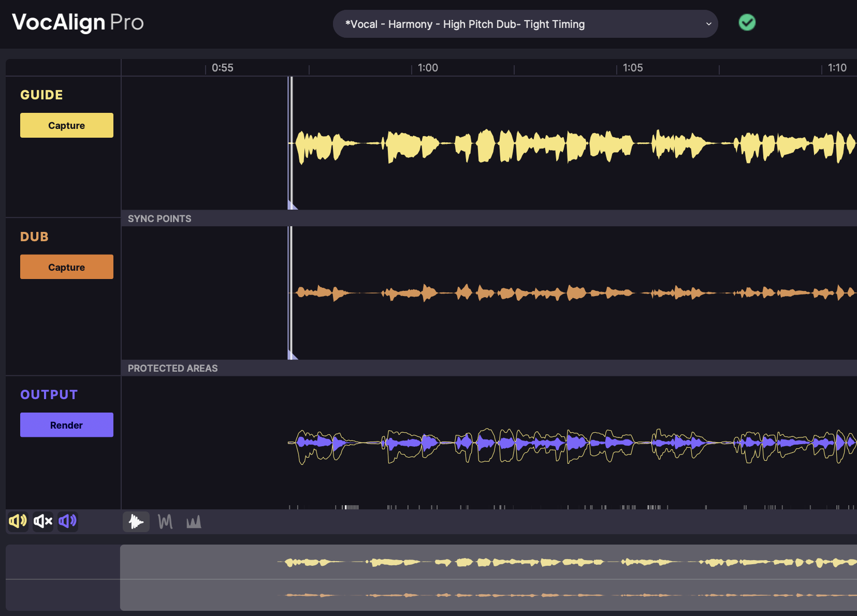Click the green checkmark status icon
857x616 pixels.
[747, 23]
